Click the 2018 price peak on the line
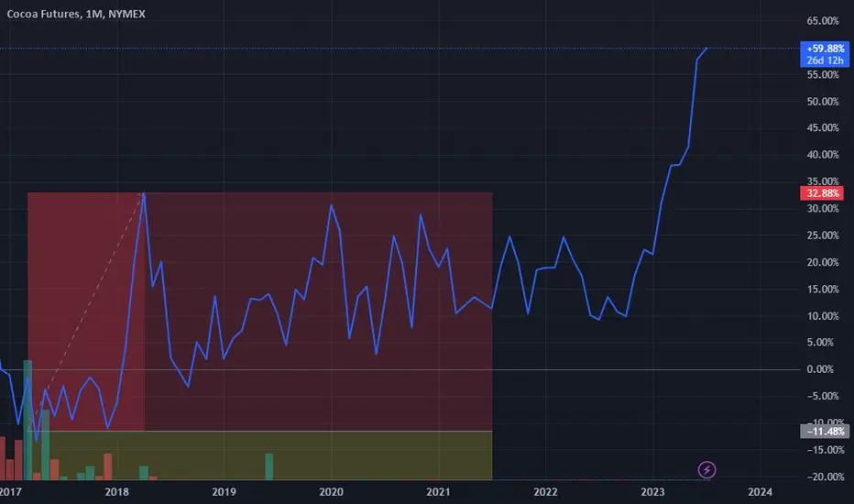This screenshot has height=504, width=854. [144, 192]
